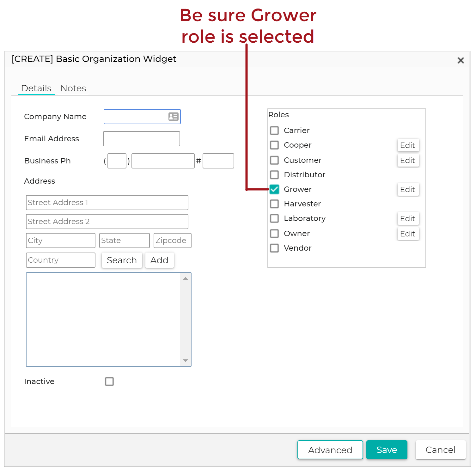Click the Grower role label

pos(298,189)
